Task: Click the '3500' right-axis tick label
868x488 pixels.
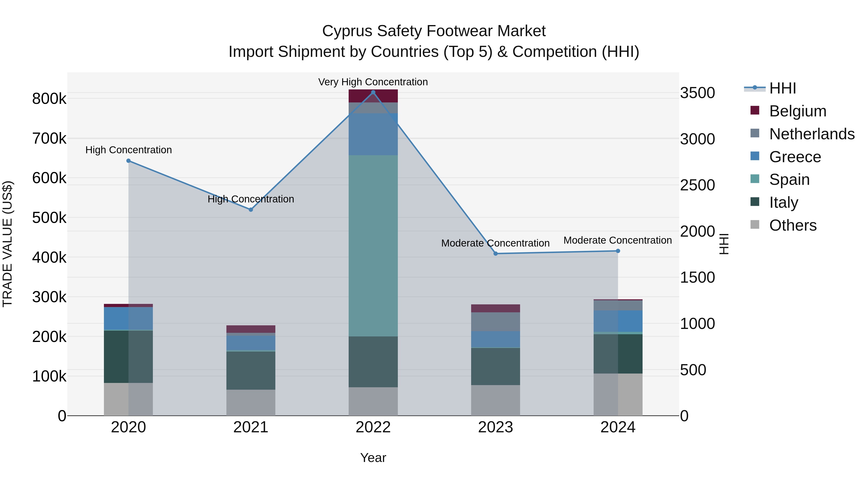Action: (x=698, y=93)
